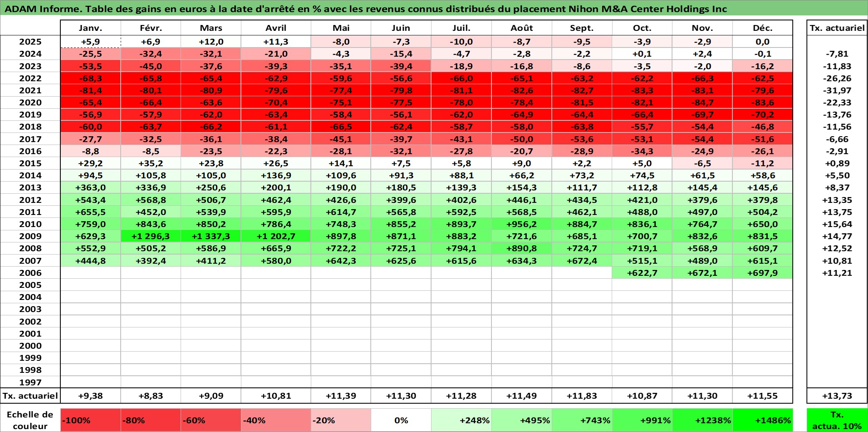This screenshot has width=868, height=432.
Task: Click the Echelle de couleur label
Action: 30,420
